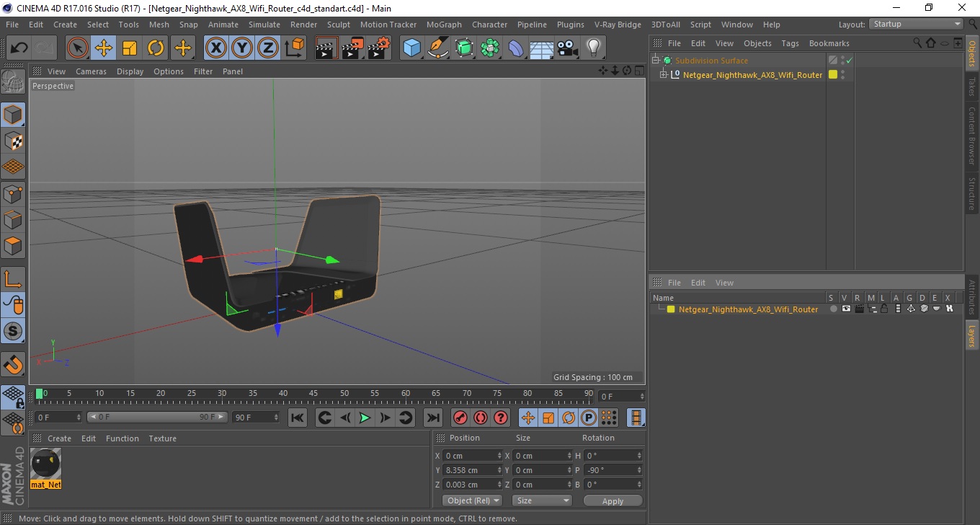Activate the Move tool
This screenshot has width=980, height=525.
(104, 48)
